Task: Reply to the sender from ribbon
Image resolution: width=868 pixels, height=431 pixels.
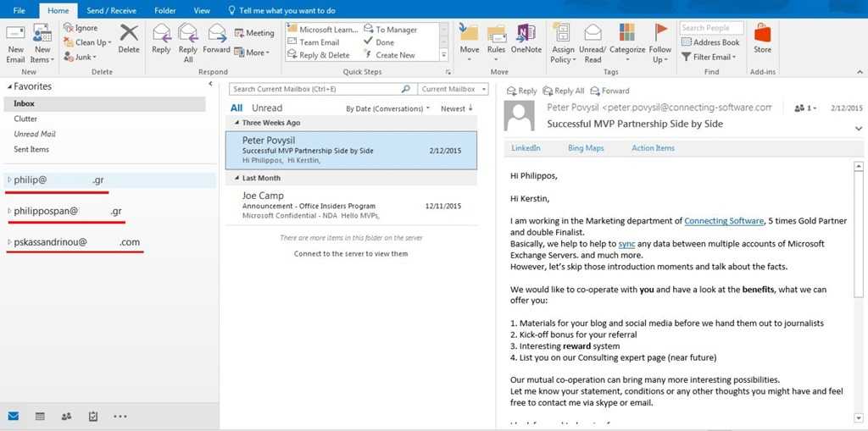Action: [x=161, y=39]
